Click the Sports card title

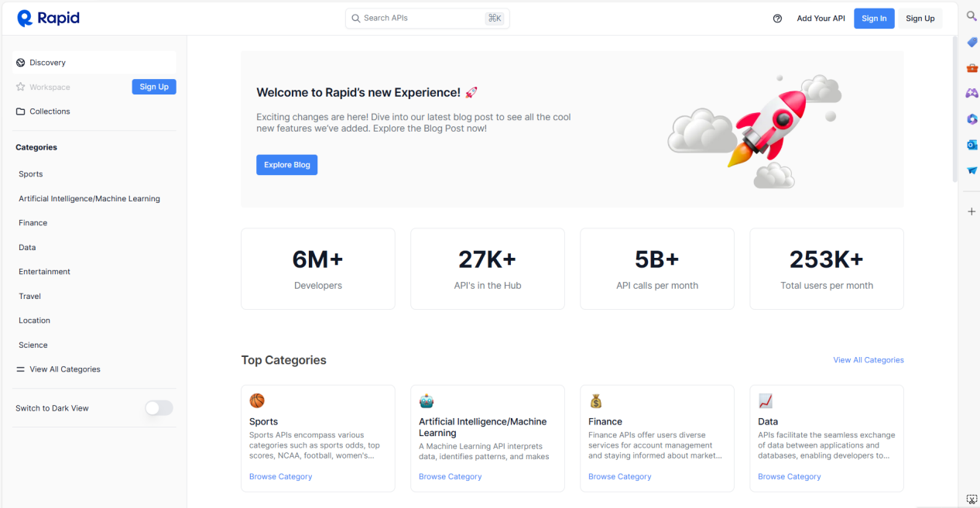(263, 422)
